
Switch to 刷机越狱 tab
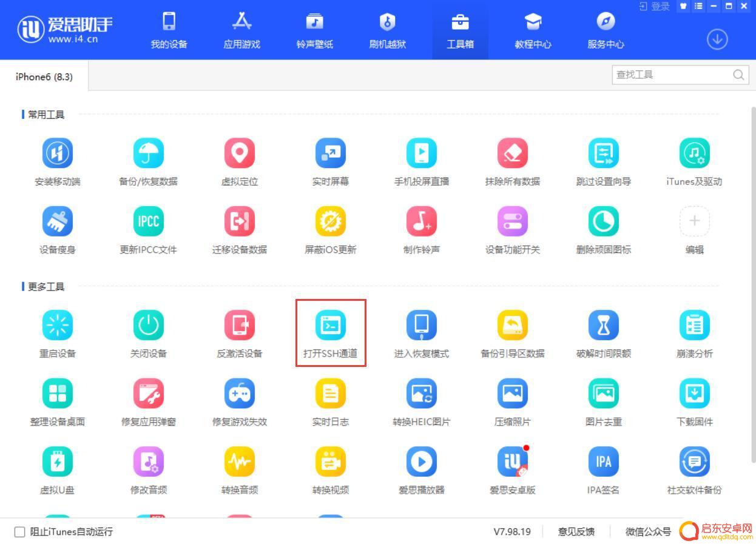[x=388, y=30]
